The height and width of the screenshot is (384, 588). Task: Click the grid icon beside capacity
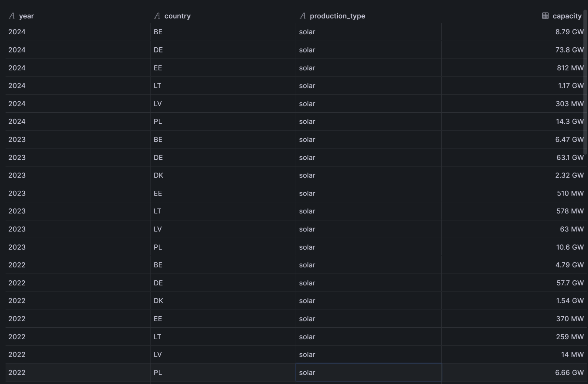[545, 16]
